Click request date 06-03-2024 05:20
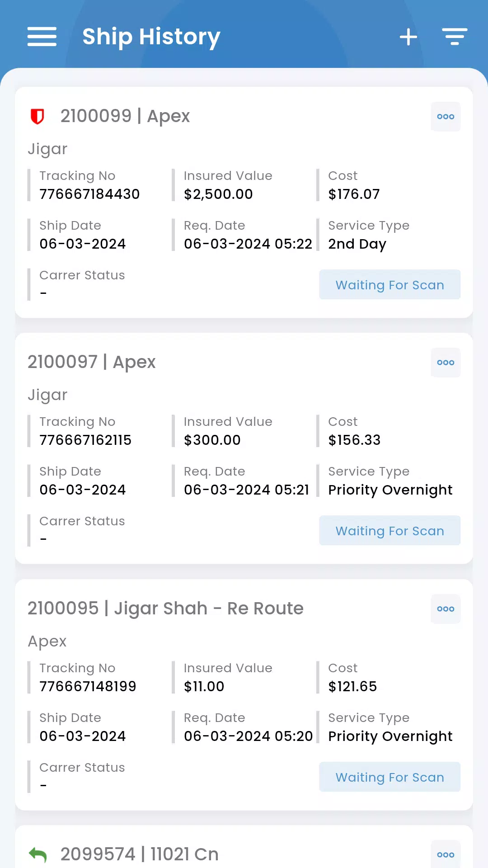The width and height of the screenshot is (488, 868). (x=248, y=736)
